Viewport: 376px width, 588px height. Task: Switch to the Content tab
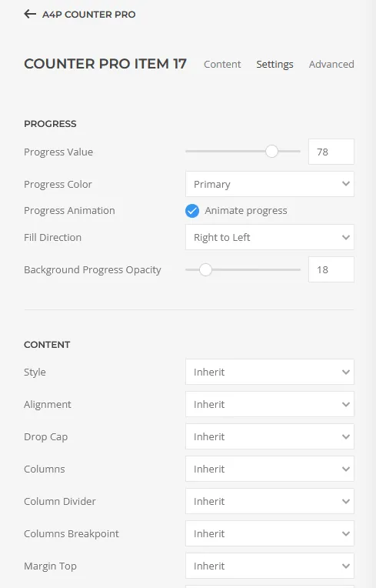click(222, 64)
